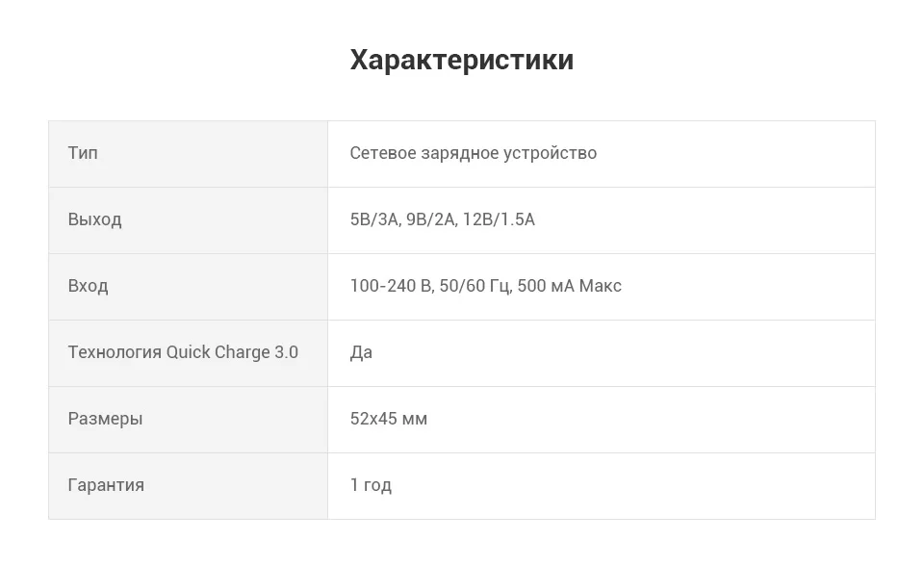Click the Сетевое зарядное устройство value

[474, 153]
